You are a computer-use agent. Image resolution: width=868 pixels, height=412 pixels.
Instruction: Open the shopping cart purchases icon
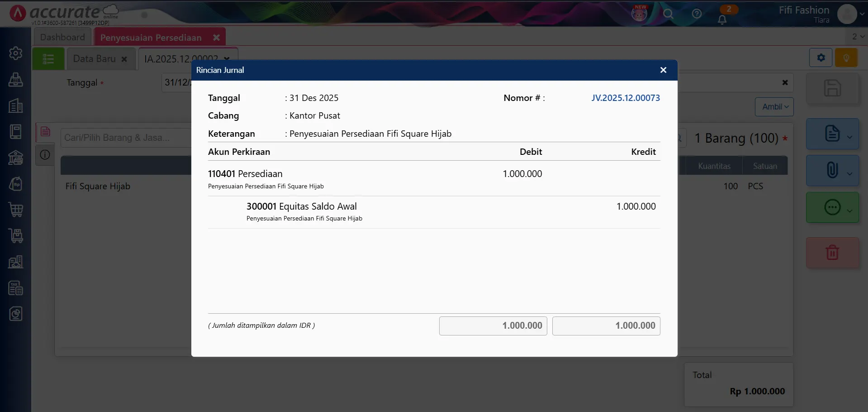pos(16,209)
